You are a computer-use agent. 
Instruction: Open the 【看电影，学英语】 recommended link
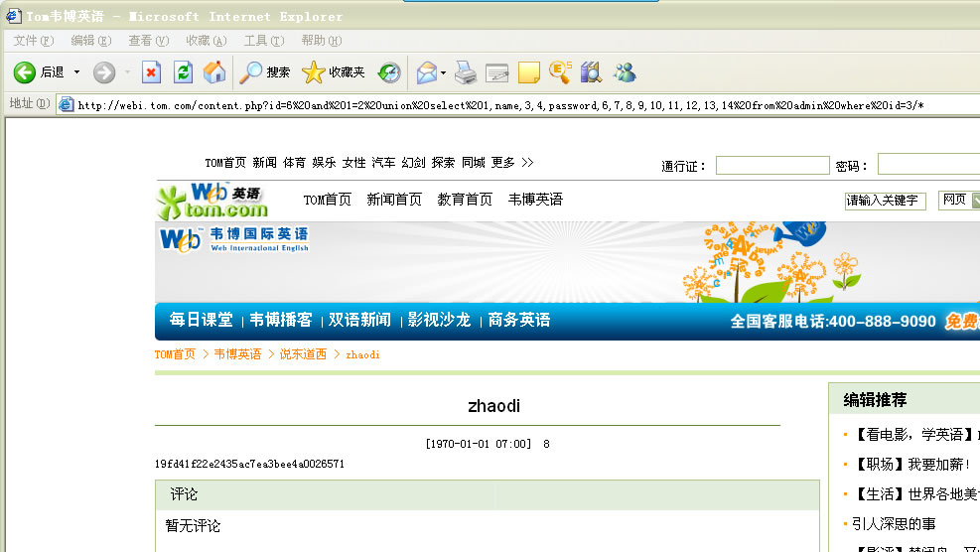pos(913,435)
